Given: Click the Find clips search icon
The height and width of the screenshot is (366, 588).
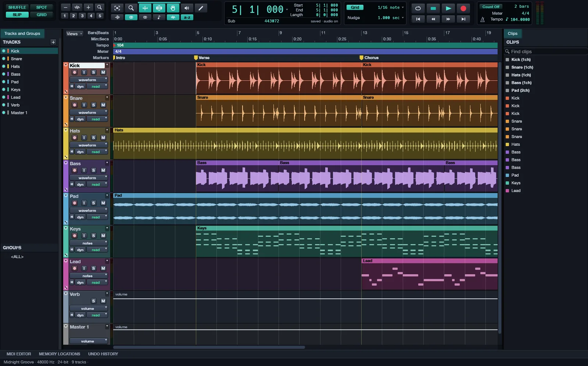Looking at the screenshot, I should 508,52.
